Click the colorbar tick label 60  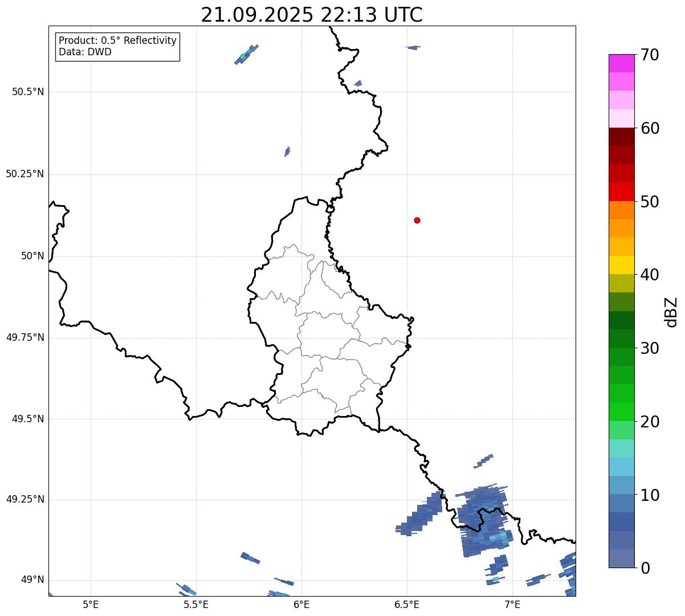coord(650,128)
